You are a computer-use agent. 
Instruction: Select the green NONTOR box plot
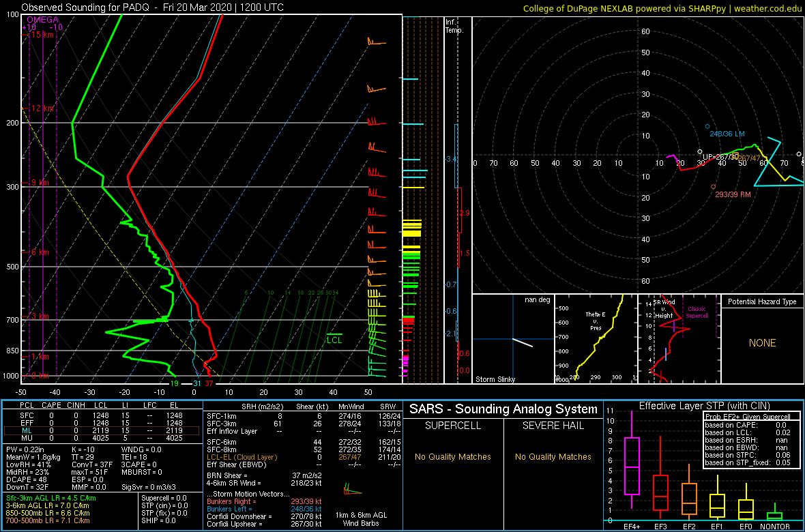click(775, 512)
